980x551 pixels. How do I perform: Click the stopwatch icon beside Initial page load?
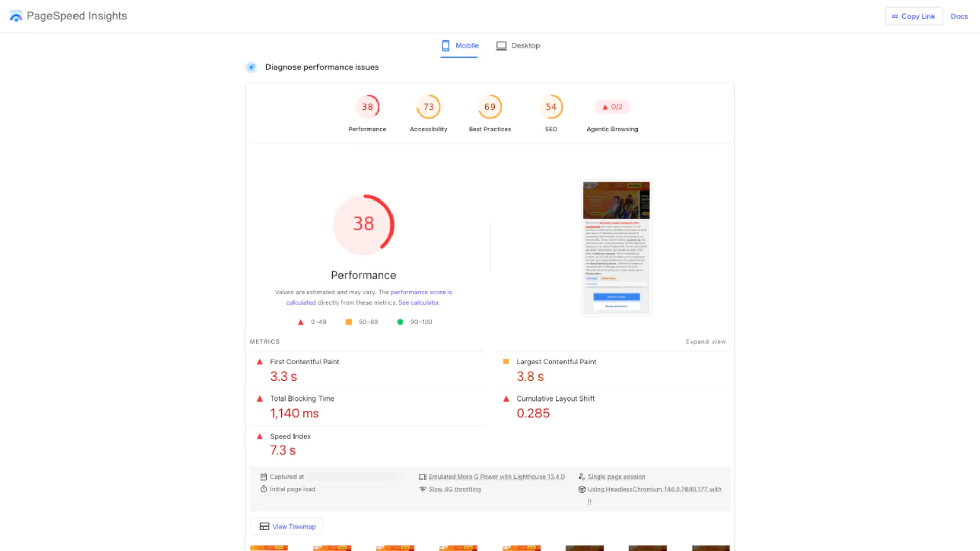coord(264,489)
